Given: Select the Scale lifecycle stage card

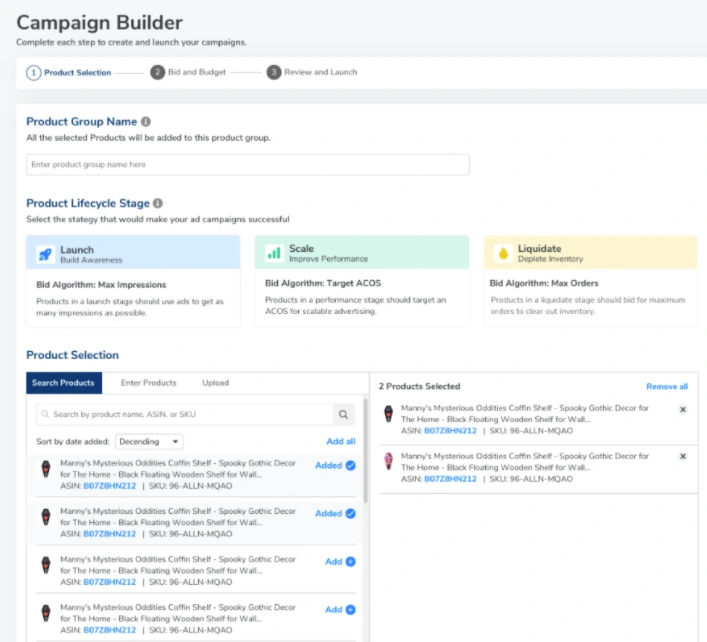Looking at the screenshot, I should 362,280.
